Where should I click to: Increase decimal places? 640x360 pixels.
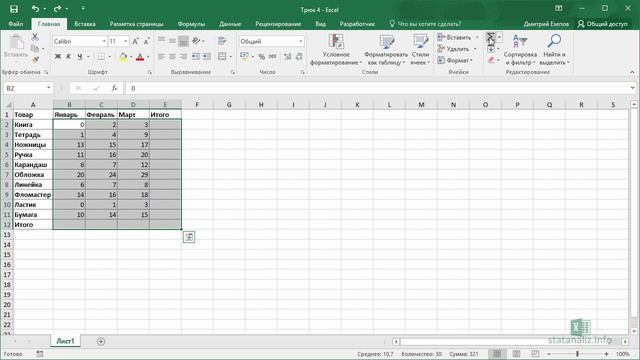288,57
